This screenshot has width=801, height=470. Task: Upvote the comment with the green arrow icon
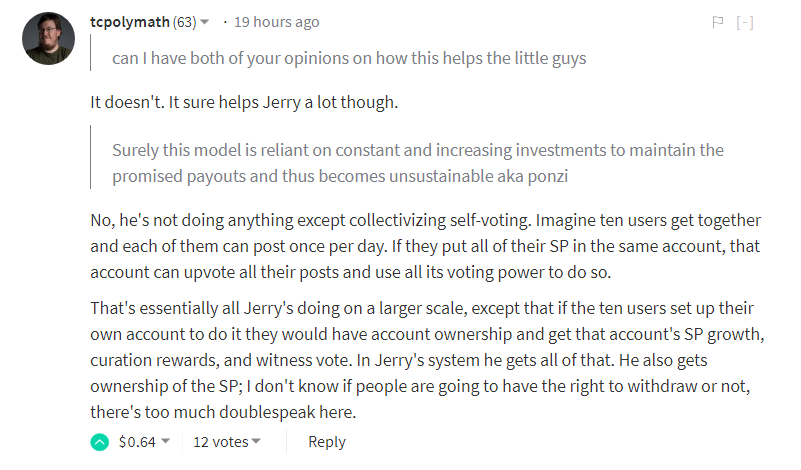pos(100,442)
